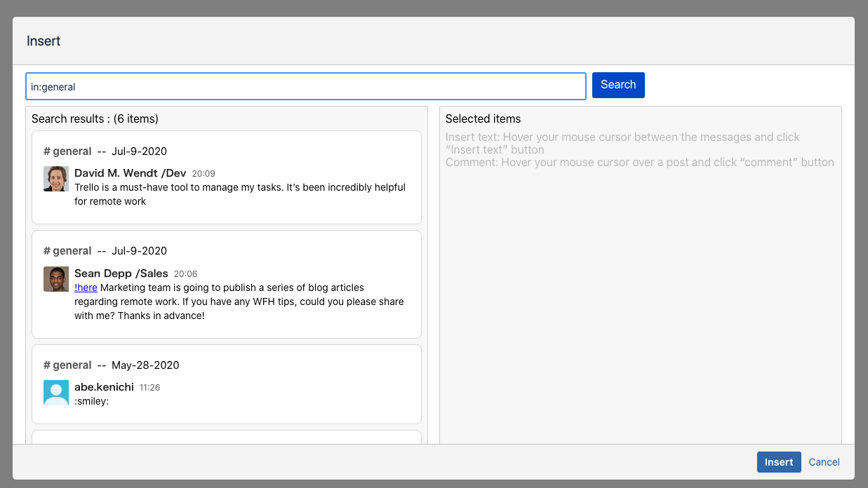The width and height of the screenshot is (868, 488).
Task: Click Sean Depp's profile avatar
Action: (x=56, y=279)
